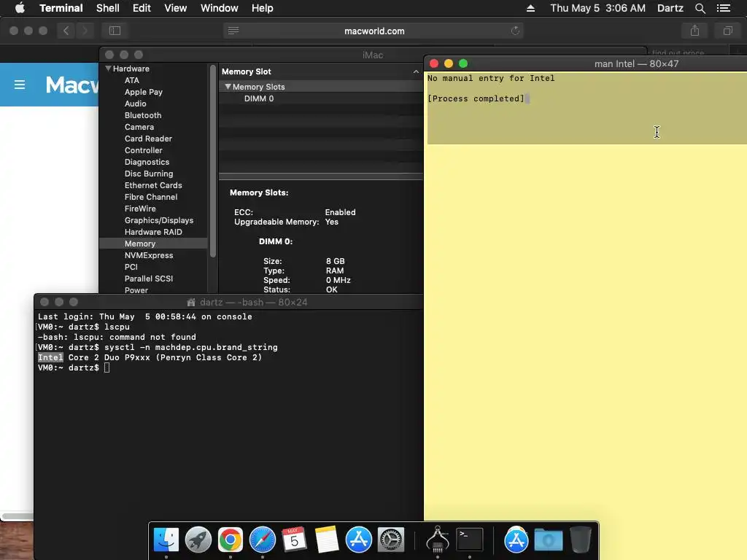This screenshot has height=560, width=747.
Task: Collapse Memory Slots disclosure triangle
Action: point(228,87)
